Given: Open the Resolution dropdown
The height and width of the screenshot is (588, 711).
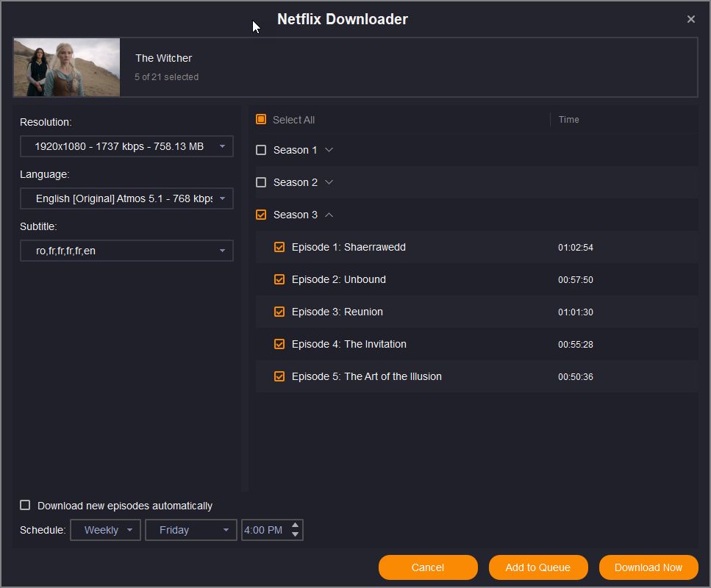Looking at the screenshot, I should click(126, 146).
